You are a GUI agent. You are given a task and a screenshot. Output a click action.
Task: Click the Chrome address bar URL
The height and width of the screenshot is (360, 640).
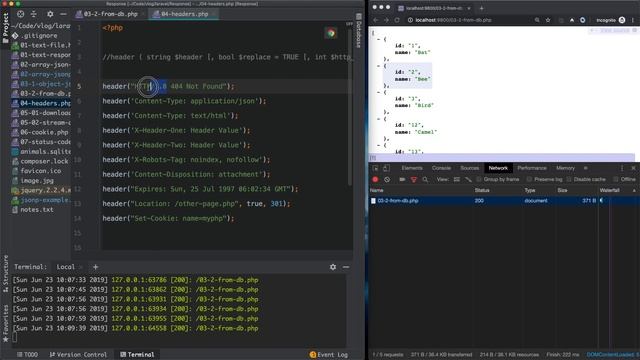453,20
